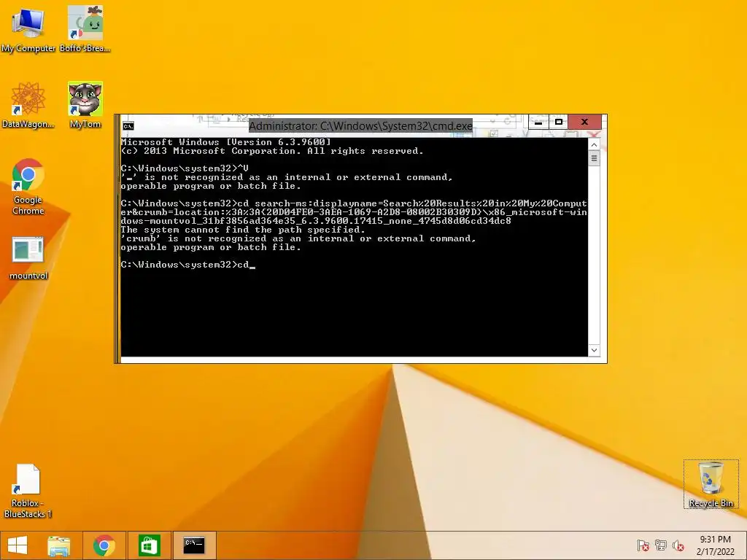Open network status tray icon
This screenshot has width=747, height=560.
[661, 545]
